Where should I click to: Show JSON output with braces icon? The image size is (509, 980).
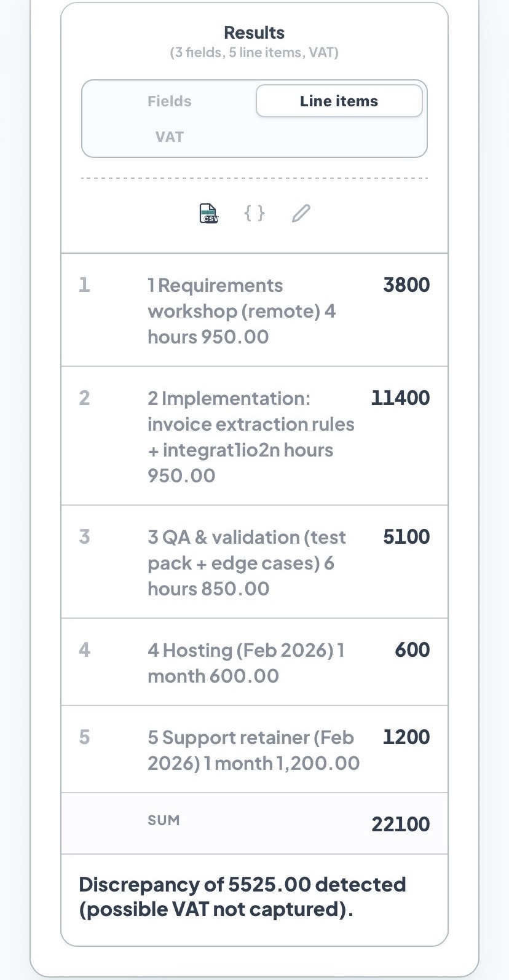click(x=254, y=213)
